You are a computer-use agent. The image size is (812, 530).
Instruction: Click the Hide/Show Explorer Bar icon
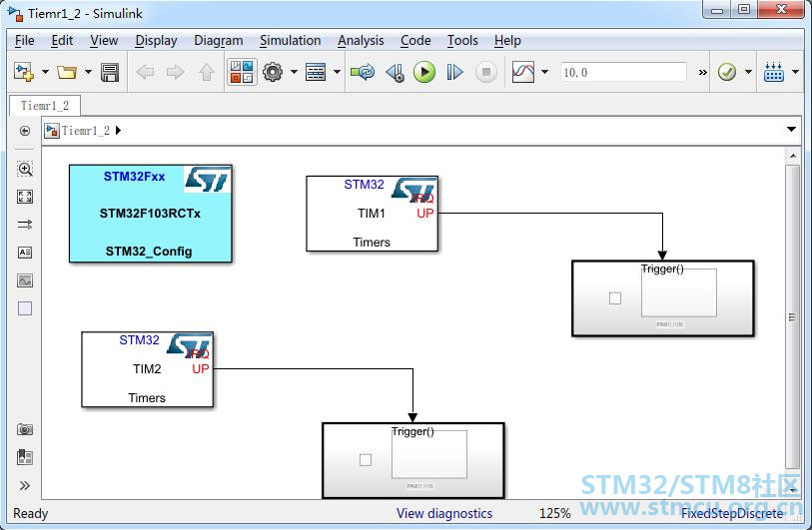click(x=24, y=131)
